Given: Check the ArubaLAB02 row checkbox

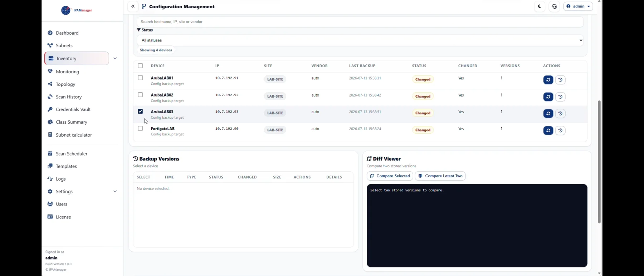Looking at the screenshot, I should pos(140,95).
